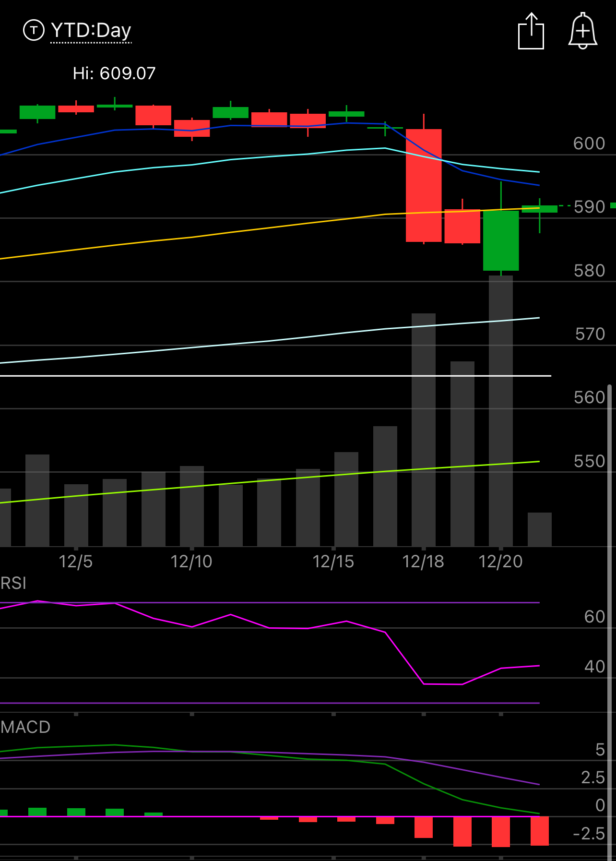The width and height of the screenshot is (616, 861).
Task: Tap the RSI 60 level label
Action: click(x=594, y=617)
